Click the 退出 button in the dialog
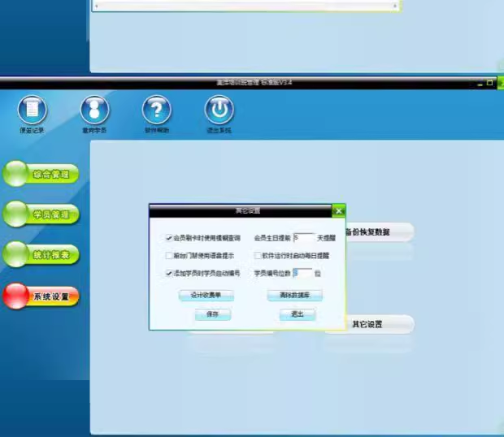This screenshot has width=504, height=437. coord(298,314)
